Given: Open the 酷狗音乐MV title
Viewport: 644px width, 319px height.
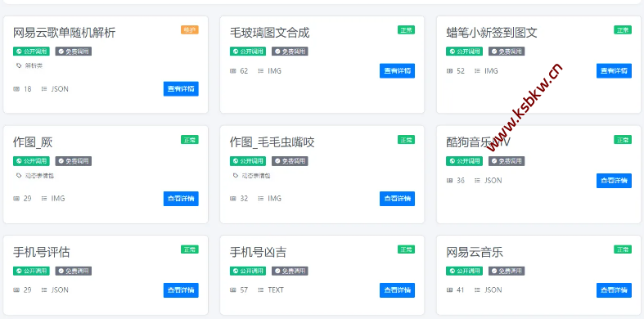Looking at the screenshot, I should [x=479, y=142].
